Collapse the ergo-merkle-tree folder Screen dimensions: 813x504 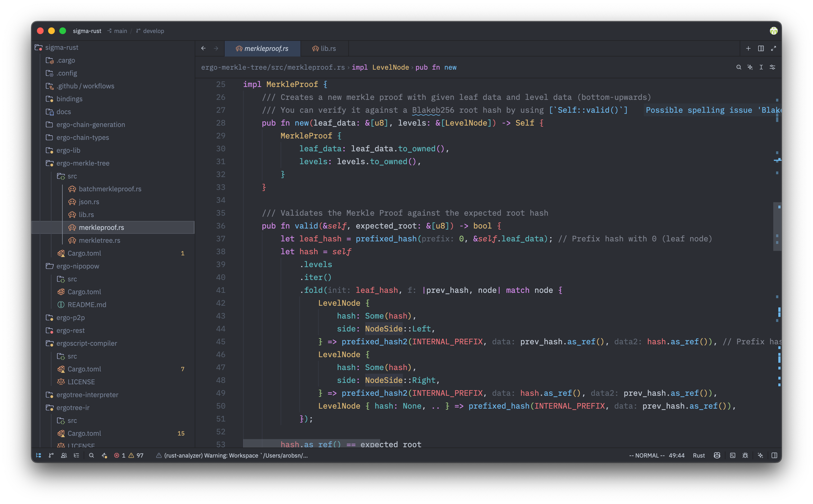113,163
